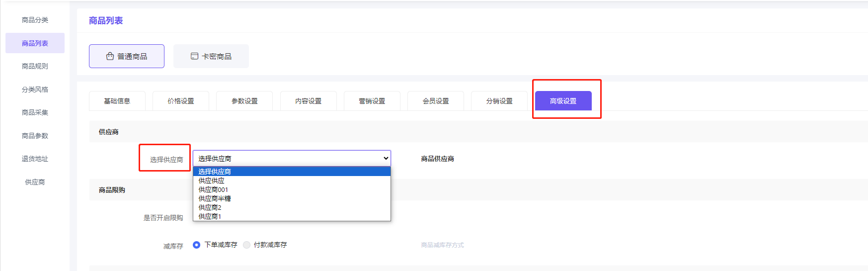Screen dimensions: 868x271
Task: Click the card icon on 卡密商品
Action: click(x=194, y=56)
